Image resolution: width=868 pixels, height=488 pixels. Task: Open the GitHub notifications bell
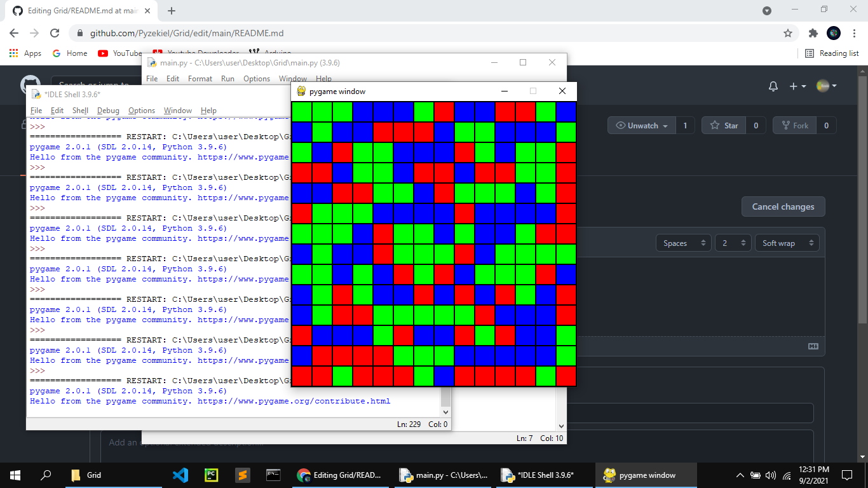pos(773,86)
